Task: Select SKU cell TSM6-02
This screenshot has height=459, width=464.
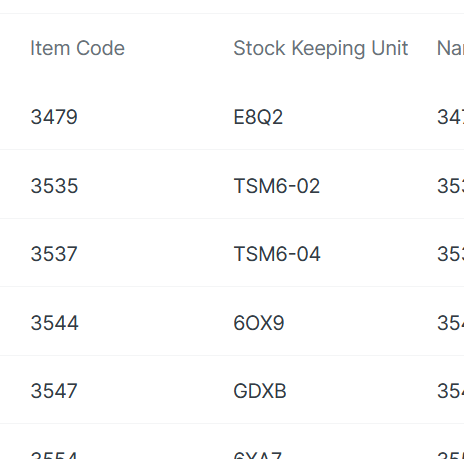Action: [x=277, y=186]
